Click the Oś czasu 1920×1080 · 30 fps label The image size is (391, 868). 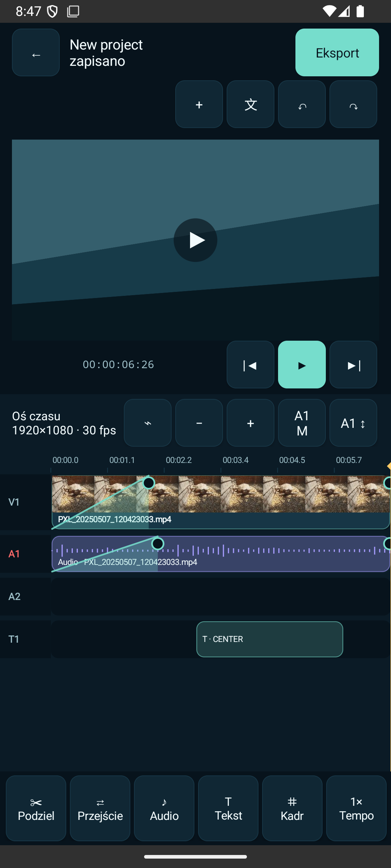[64, 423]
